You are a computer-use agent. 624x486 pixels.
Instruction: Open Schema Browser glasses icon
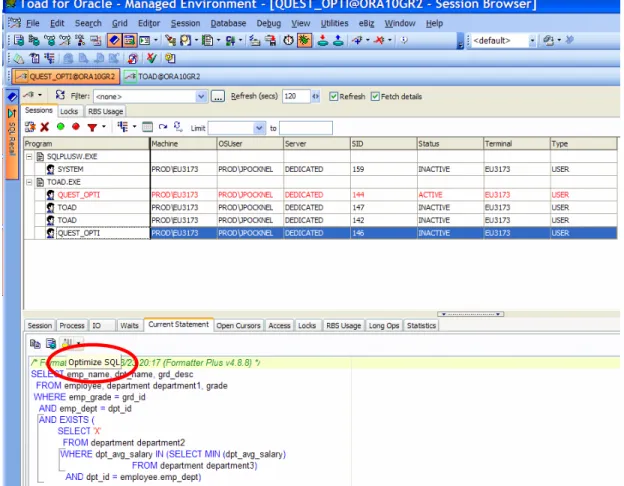(50, 40)
